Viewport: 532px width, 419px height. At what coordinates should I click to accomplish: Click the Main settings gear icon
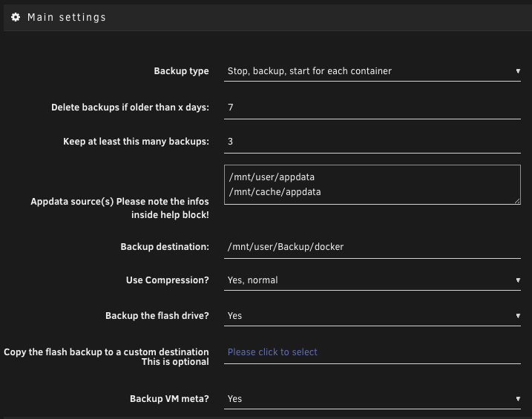(x=16, y=17)
